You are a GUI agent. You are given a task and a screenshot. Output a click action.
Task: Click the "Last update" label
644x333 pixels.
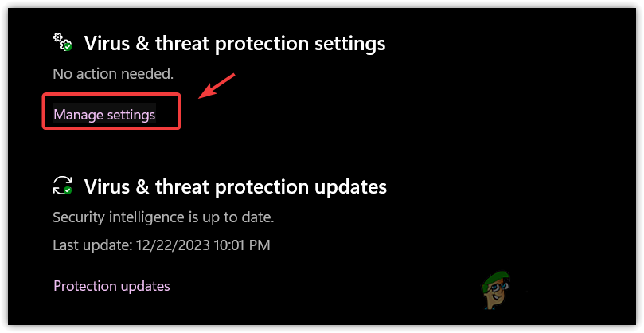tap(88, 245)
